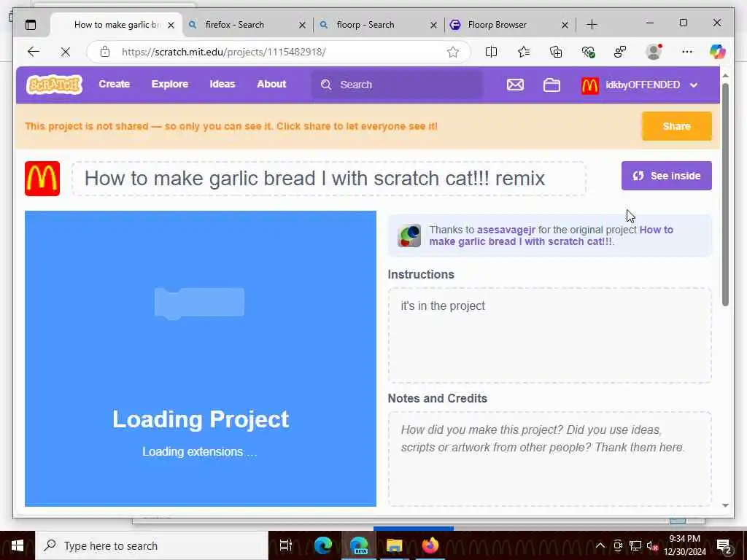Open the Edge profile icon

[x=654, y=52]
